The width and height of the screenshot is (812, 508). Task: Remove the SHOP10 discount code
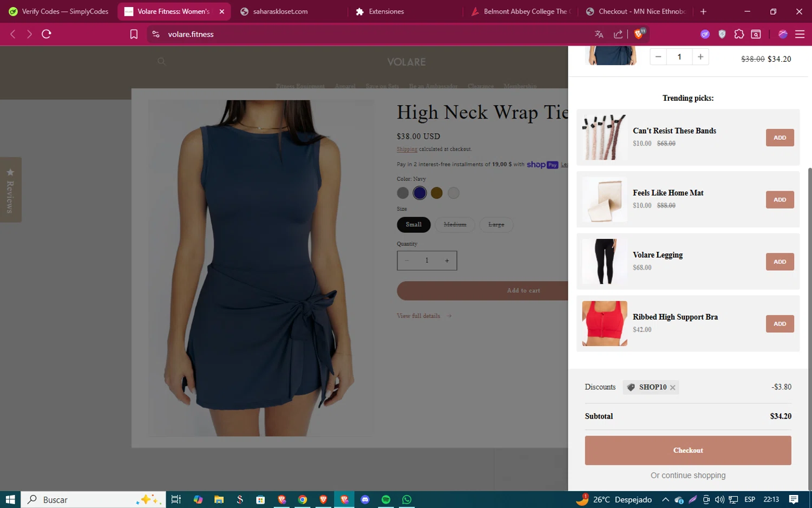672,388
